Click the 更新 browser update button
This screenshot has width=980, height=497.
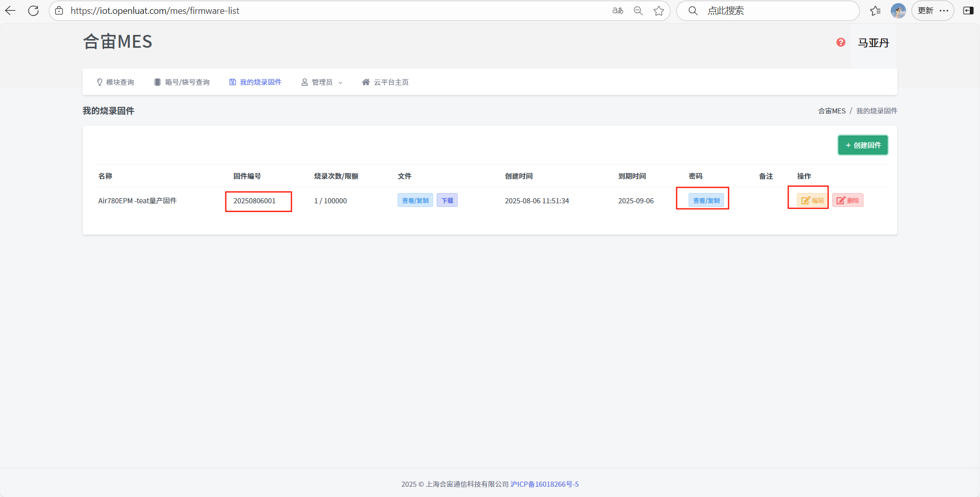pyautogui.click(x=932, y=11)
